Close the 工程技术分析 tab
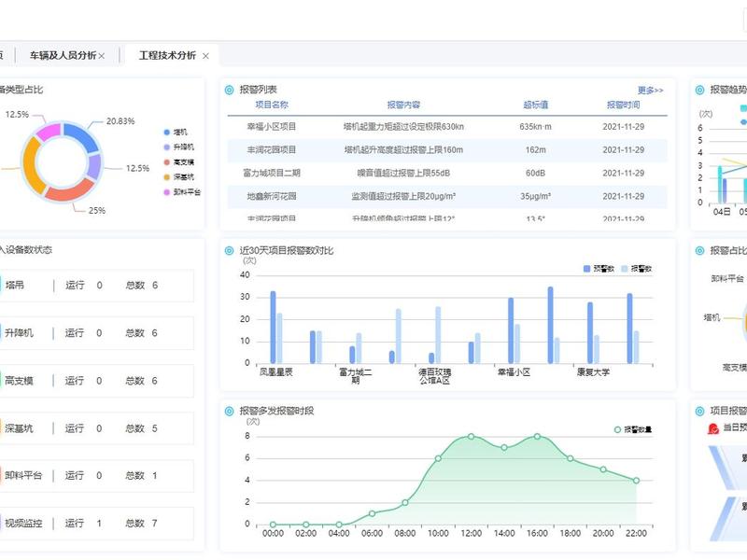 [205, 56]
